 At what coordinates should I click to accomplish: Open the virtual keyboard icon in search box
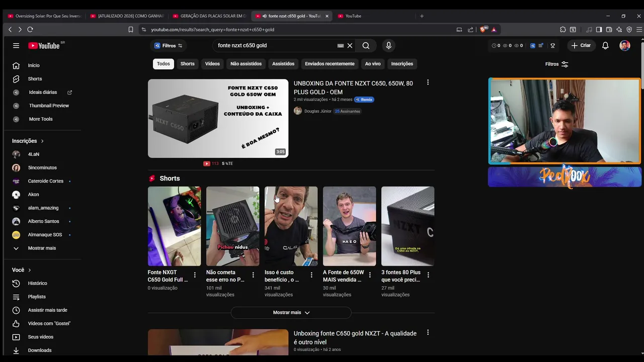coord(341,45)
